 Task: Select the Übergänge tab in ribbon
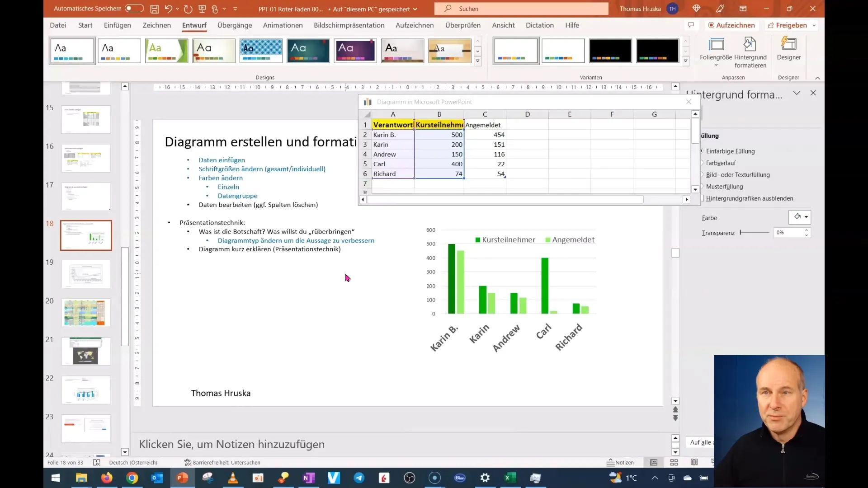pos(234,25)
